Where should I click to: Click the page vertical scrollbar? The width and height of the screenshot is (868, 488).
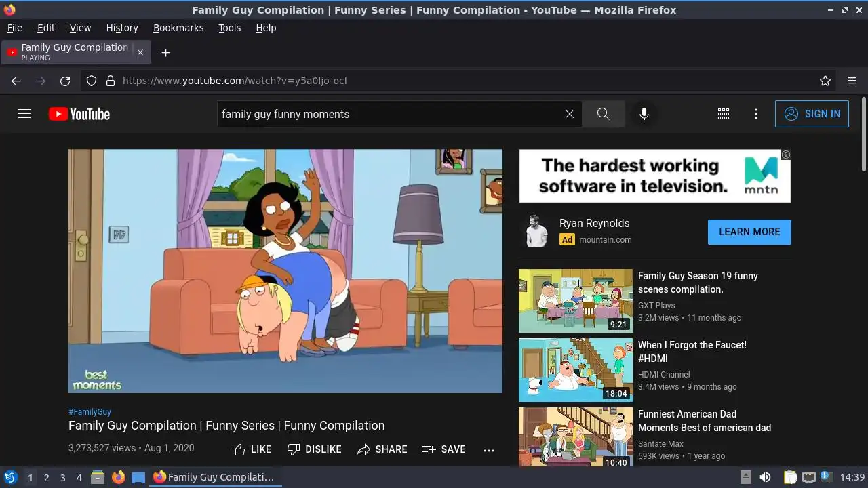point(863,136)
